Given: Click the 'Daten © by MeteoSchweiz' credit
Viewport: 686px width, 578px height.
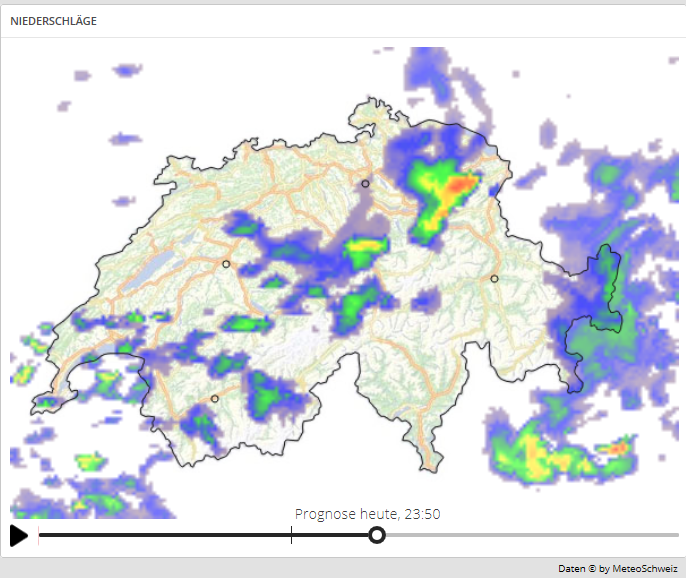Looking at the screenshot, I should [x=618, y=568].
